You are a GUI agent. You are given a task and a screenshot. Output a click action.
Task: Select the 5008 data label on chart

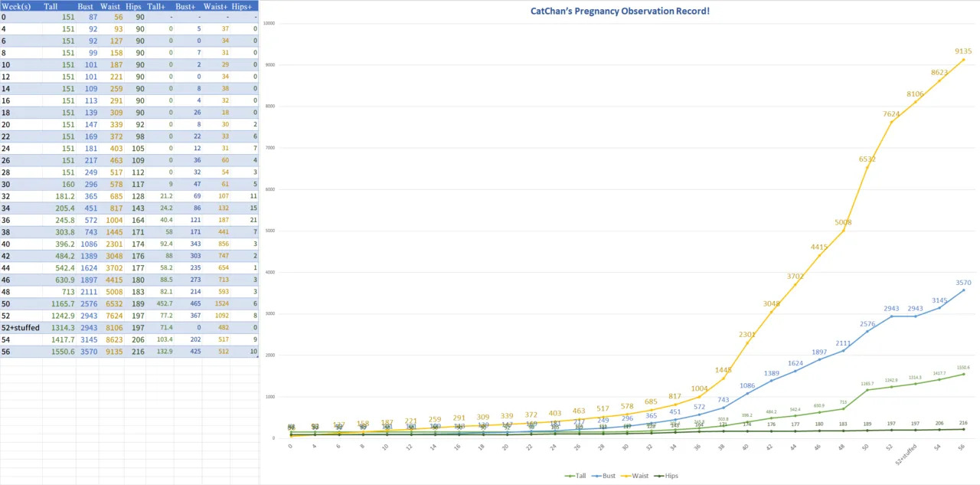click(x=844, y=222)
